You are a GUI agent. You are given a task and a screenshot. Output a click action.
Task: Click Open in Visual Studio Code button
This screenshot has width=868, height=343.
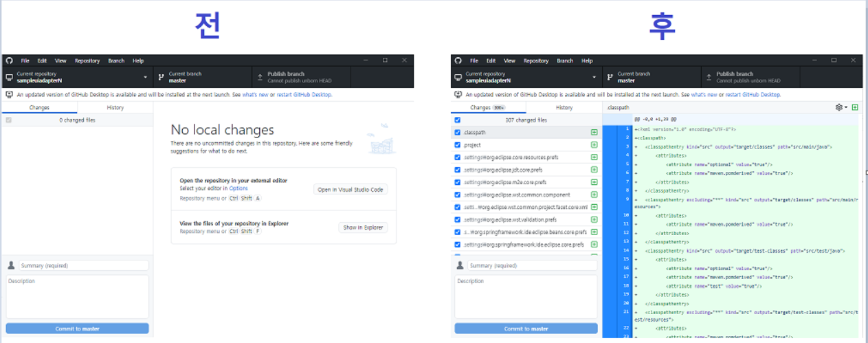click(x=351, y=190)
